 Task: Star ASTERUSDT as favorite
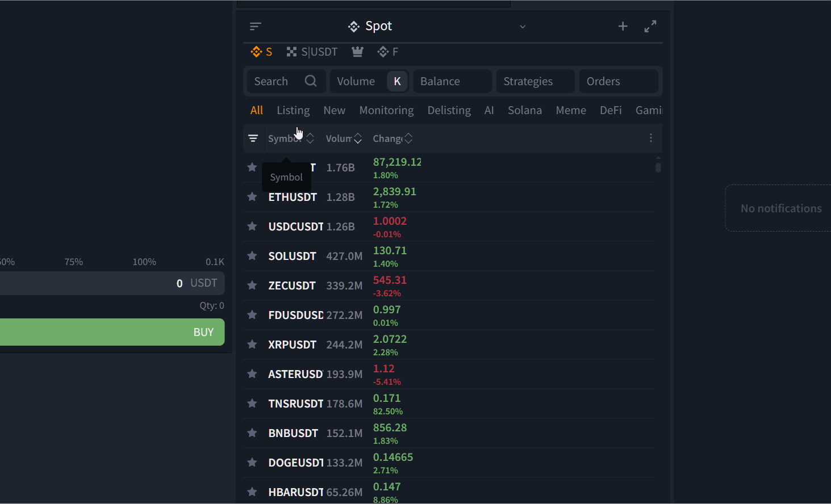252,374
